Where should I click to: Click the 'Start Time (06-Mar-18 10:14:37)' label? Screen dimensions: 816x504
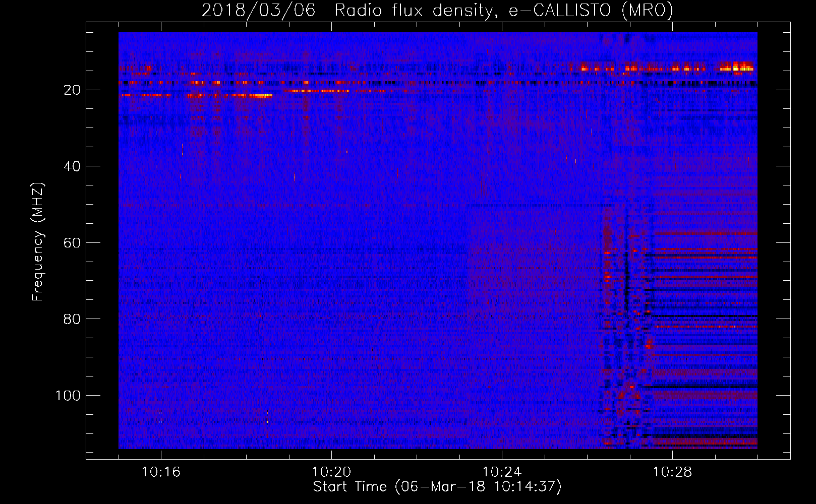437,487
